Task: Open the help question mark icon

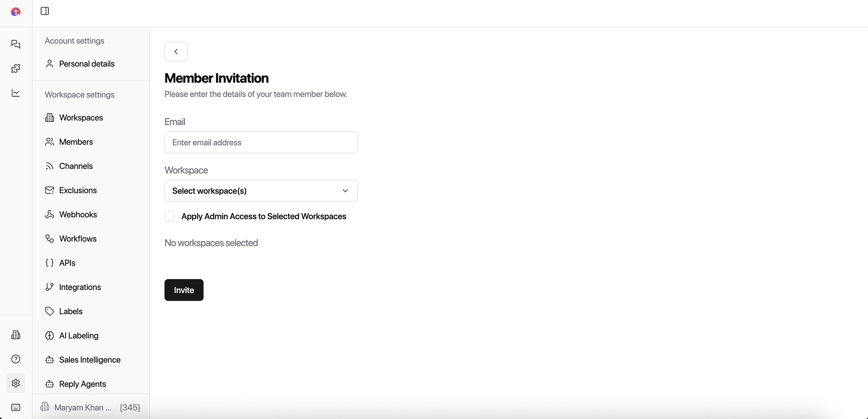Action: click(x=16, y=359)
